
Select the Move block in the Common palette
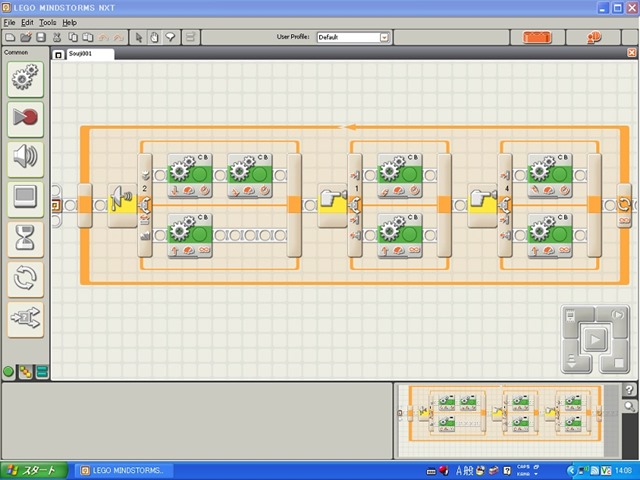click(24, 78)
